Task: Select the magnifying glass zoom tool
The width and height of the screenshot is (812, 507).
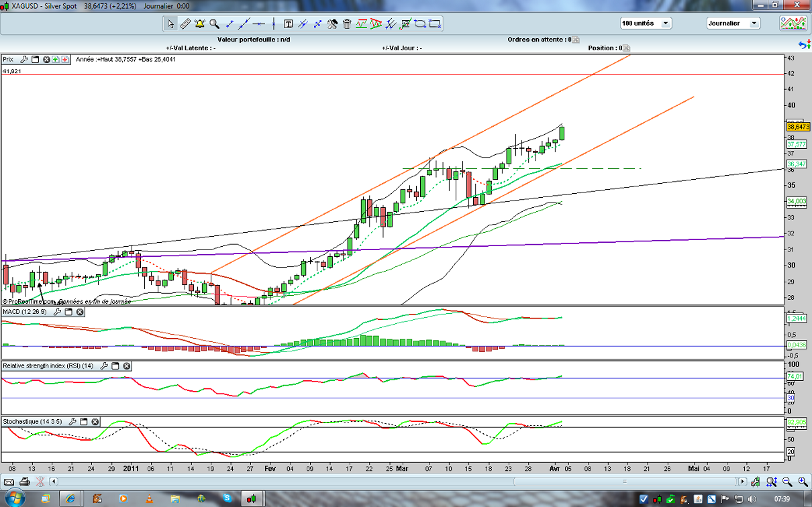Action: pyautogui.click(x=215, y=24)
